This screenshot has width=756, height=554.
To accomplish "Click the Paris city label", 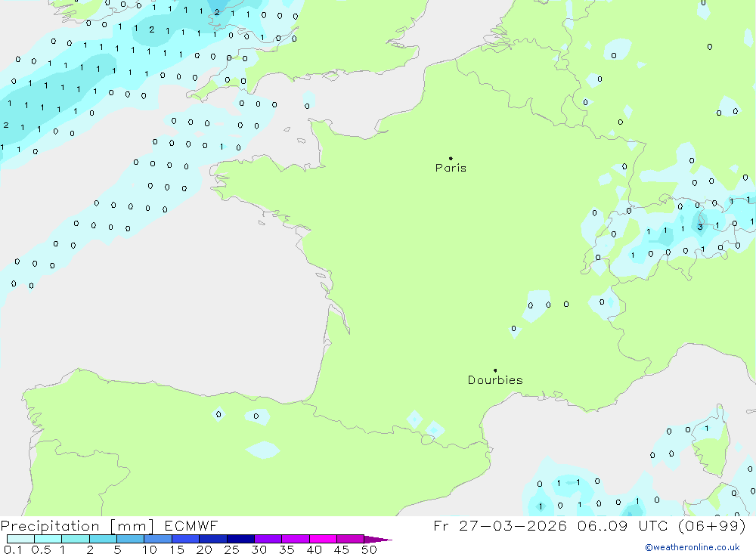I will point(451,168).
